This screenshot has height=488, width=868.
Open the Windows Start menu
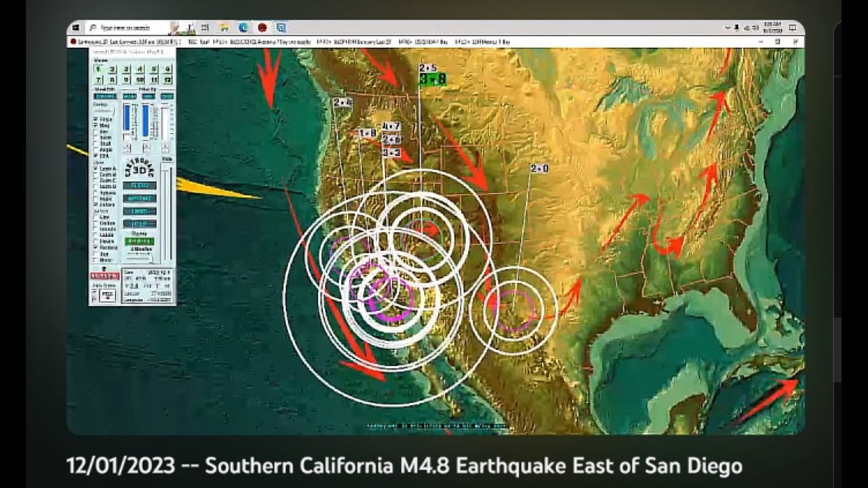pyautogui.click(x=76, y=28)
